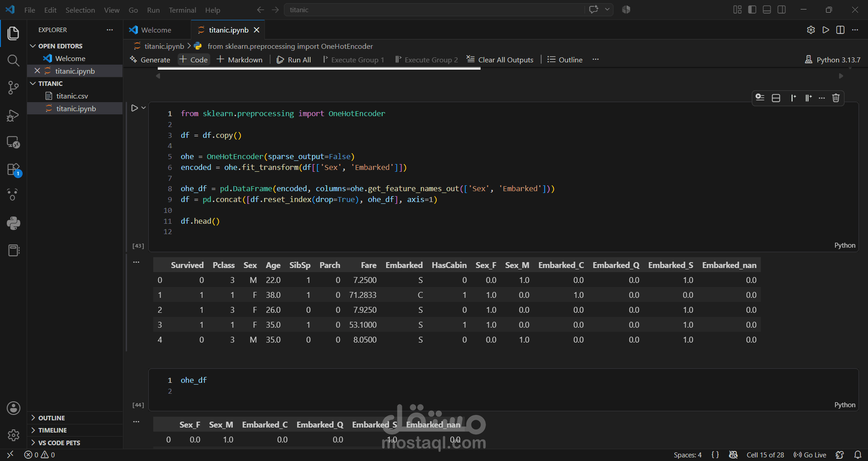
Task: Toggle the Primary Side Bar visibility
Action: 752,9
